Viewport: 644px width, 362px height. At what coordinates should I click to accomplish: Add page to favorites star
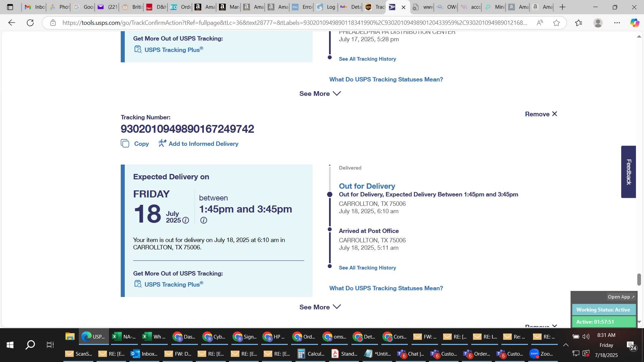[556, 23]
